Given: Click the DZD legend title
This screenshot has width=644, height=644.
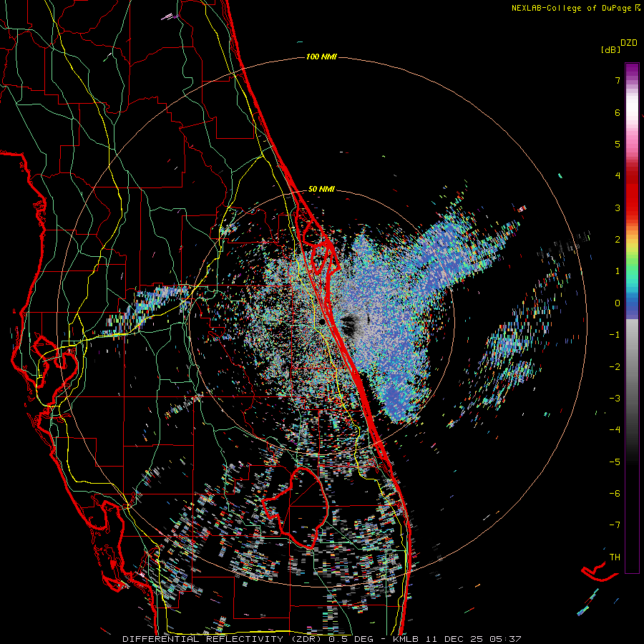Looking at the screenshot, I should [x=629, y=43].
